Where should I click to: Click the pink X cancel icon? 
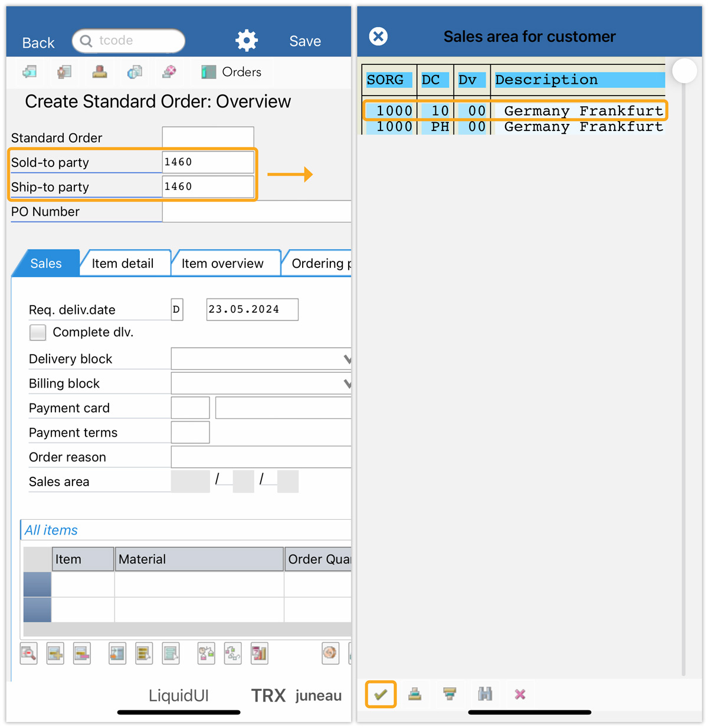point(520,694)
